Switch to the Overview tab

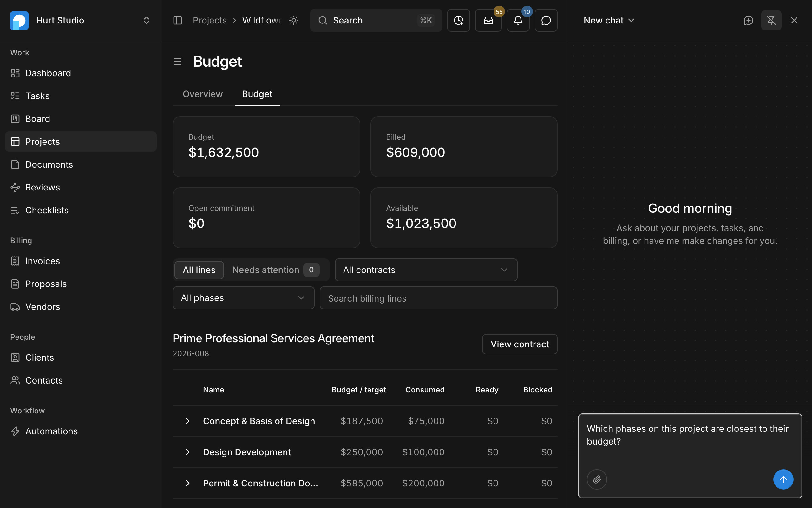(x=203, y=94)
